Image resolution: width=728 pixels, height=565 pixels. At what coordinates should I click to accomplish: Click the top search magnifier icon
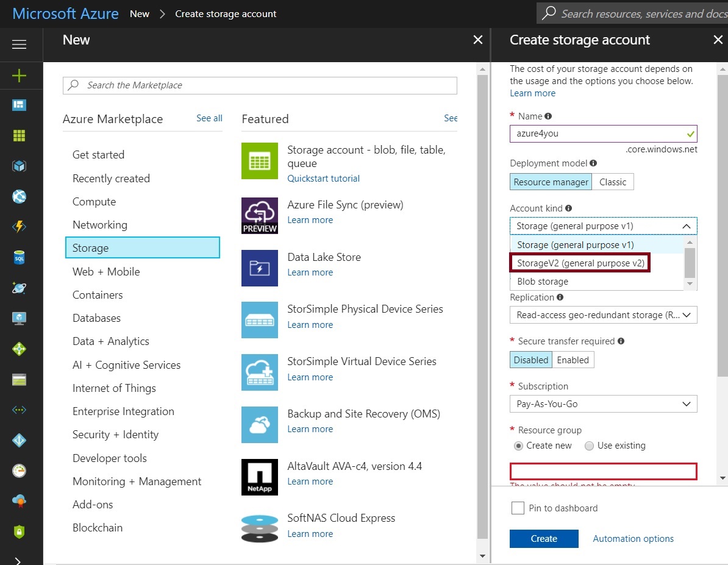pos(549,13)
